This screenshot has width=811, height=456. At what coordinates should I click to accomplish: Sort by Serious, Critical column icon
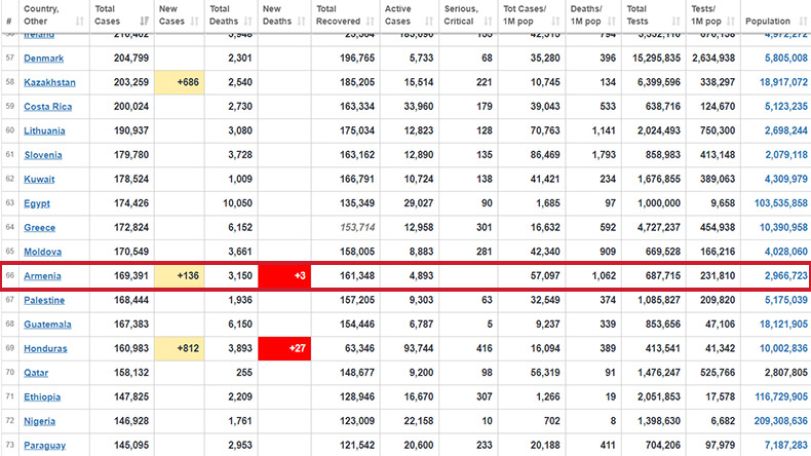point(488,21)
